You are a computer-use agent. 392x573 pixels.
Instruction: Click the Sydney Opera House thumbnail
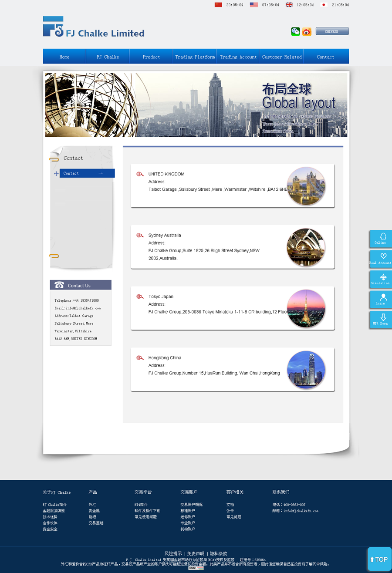point(306,247)
